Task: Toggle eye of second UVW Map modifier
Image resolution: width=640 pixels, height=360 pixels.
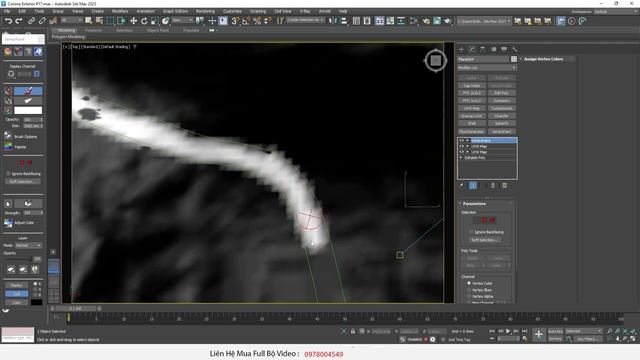Action: click(462, 152)
